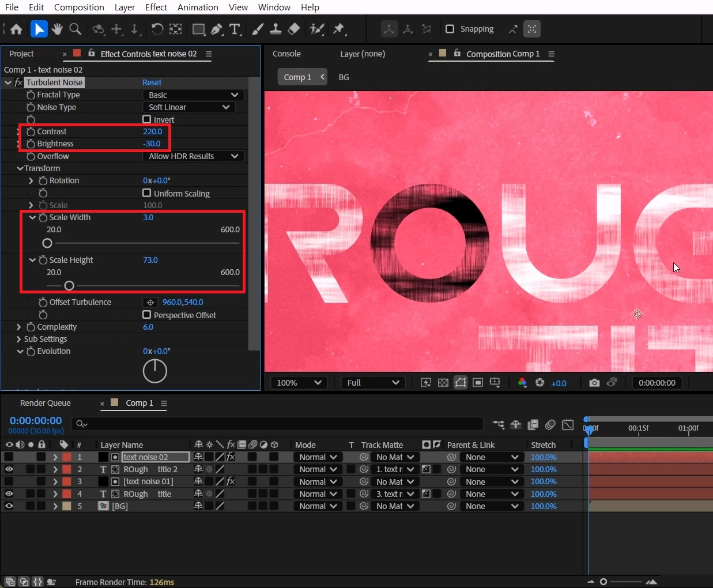The image size is (713, 588).
Task: Click the Graph Editor icon in timeline
Action: coord(568,425)
